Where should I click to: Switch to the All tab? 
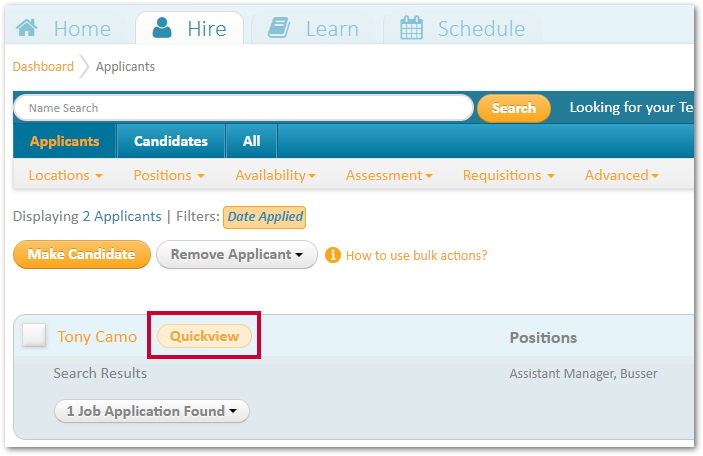[252, 141]
